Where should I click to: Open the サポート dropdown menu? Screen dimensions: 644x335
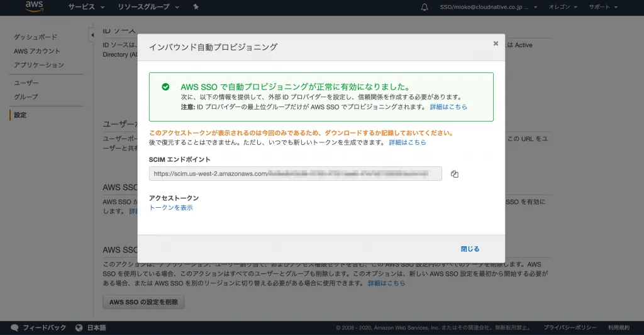coord(603,7)
